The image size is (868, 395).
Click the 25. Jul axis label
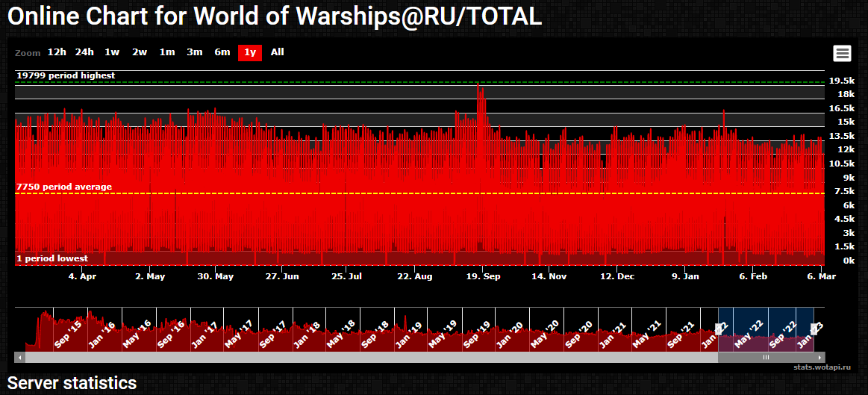346,276
